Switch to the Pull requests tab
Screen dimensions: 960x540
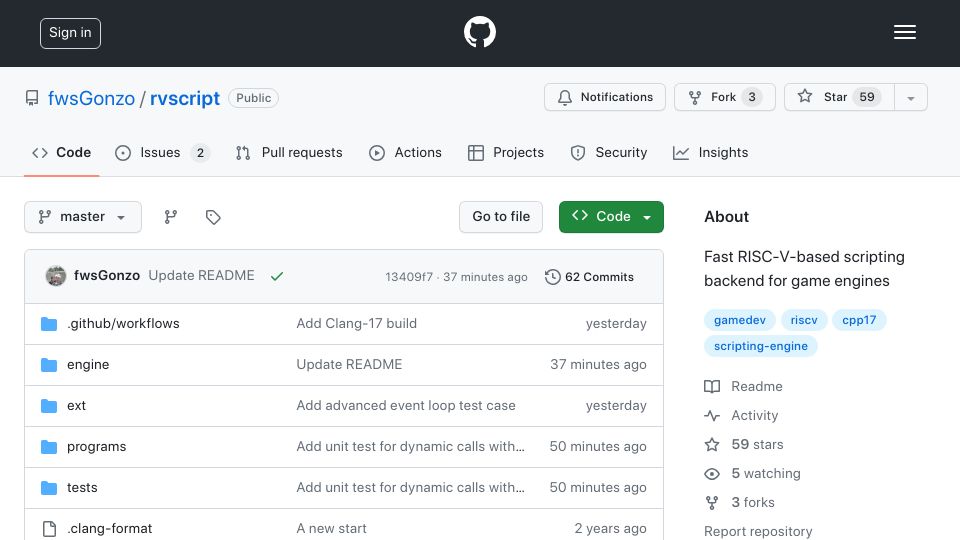(289, 152)
